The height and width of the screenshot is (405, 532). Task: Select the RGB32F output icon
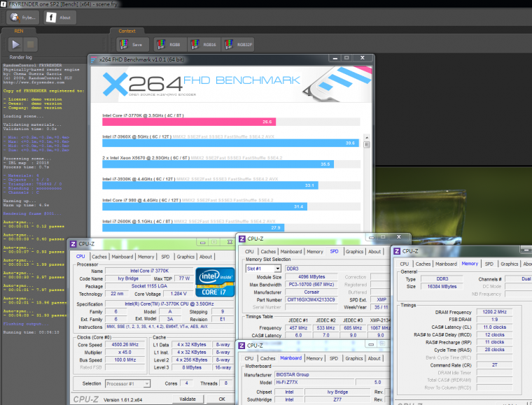[238, 45]
